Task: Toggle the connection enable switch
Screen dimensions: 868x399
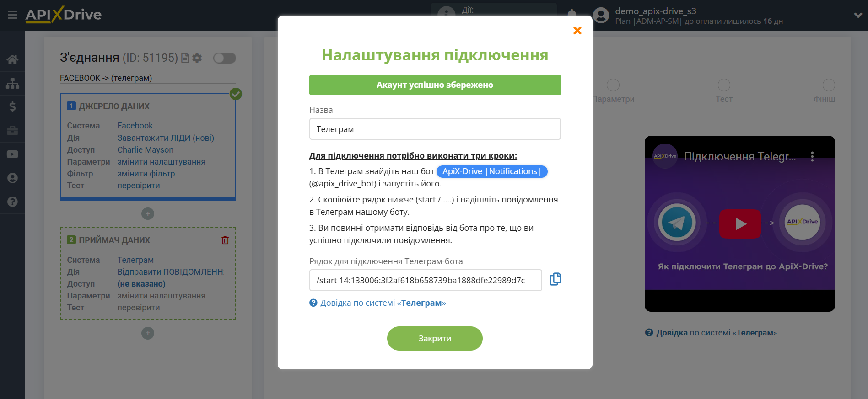Action: 225,58
